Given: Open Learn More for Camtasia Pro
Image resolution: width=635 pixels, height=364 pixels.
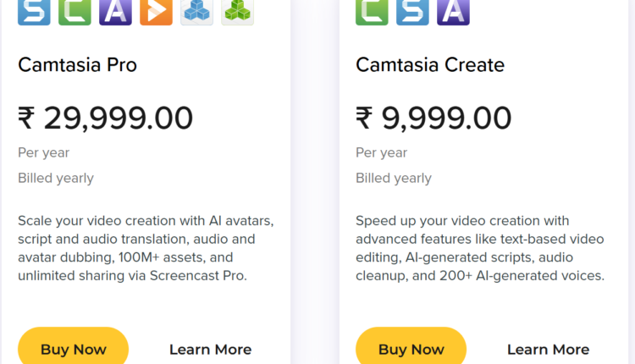Looking at the screenshot, I should [210, 350].
